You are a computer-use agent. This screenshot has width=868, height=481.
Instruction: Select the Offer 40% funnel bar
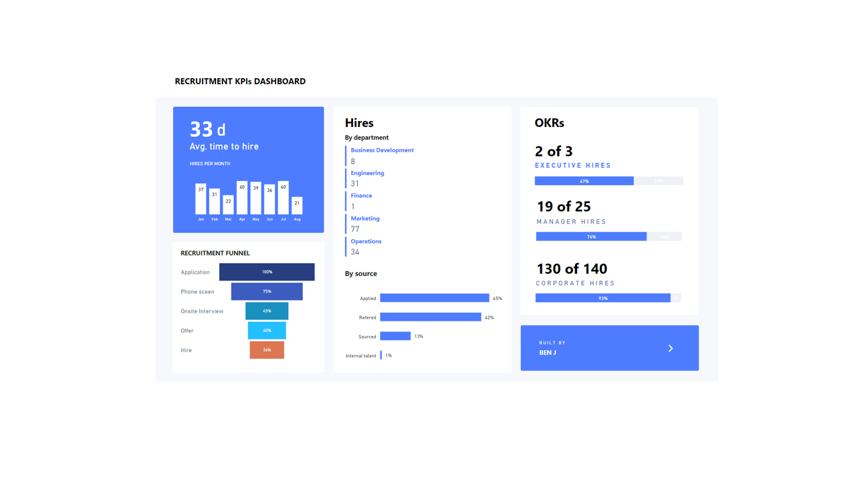[x=267, y=330]
